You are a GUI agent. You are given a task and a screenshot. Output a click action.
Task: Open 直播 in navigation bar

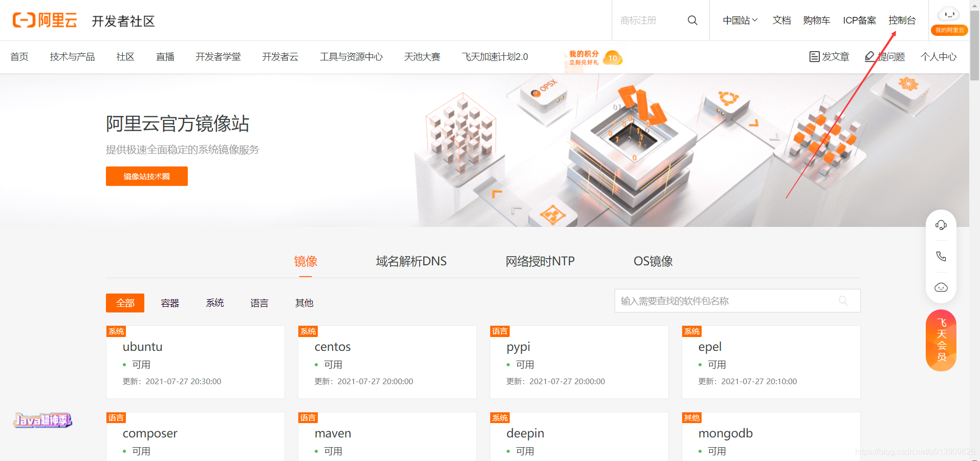click(165, 57)
